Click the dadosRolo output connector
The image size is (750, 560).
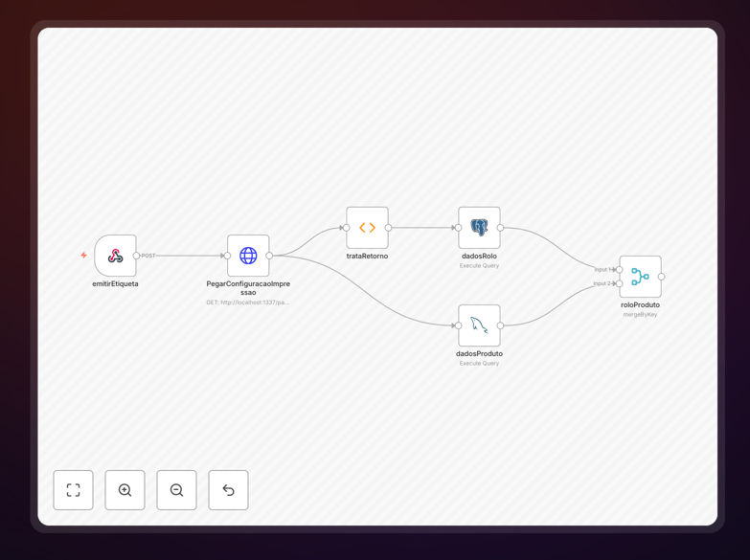(500, 228)
